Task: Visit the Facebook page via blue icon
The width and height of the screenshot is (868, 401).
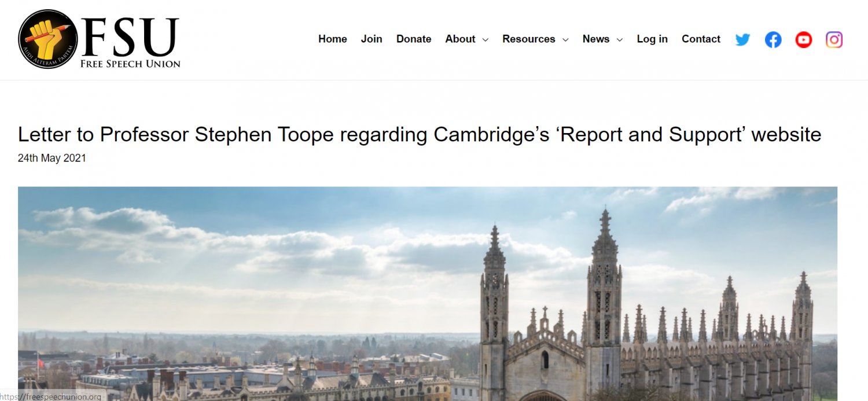Action: (x=773, y=39)
